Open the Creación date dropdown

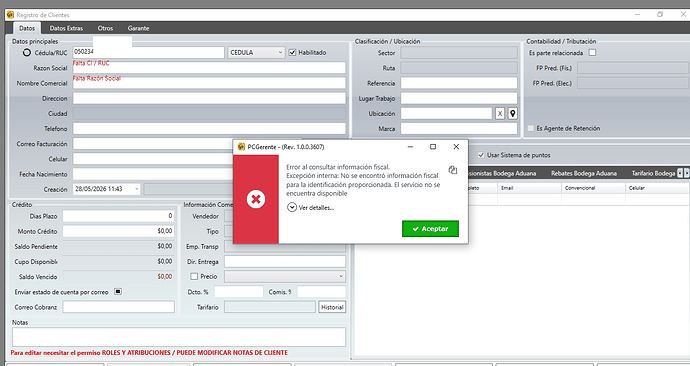coord(136,189)
